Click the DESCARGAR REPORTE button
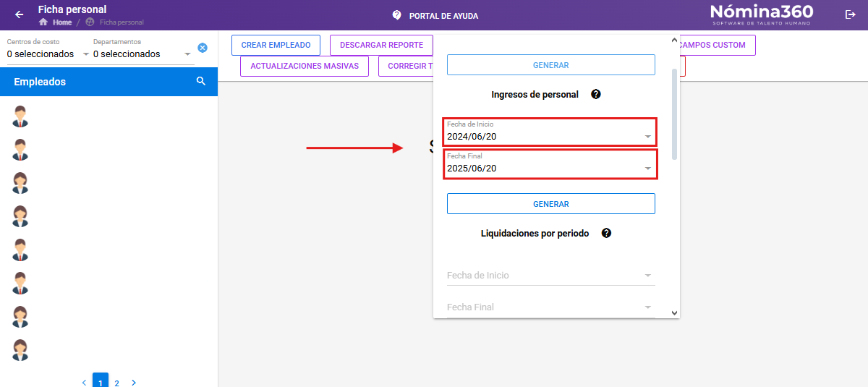This screenshot has height=387, width=868. 381,45
